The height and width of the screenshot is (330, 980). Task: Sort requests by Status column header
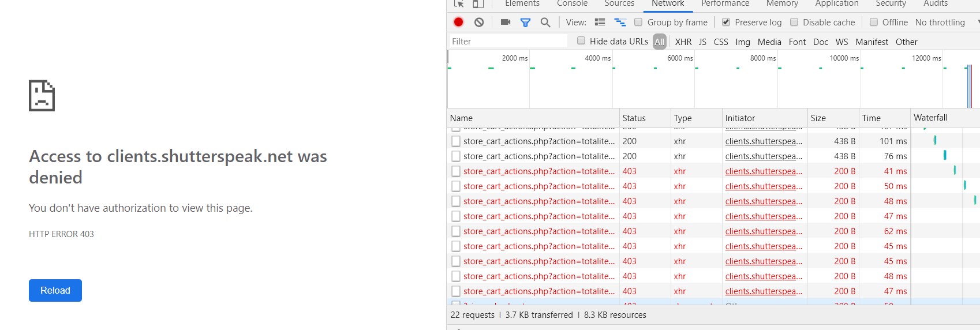645,118
